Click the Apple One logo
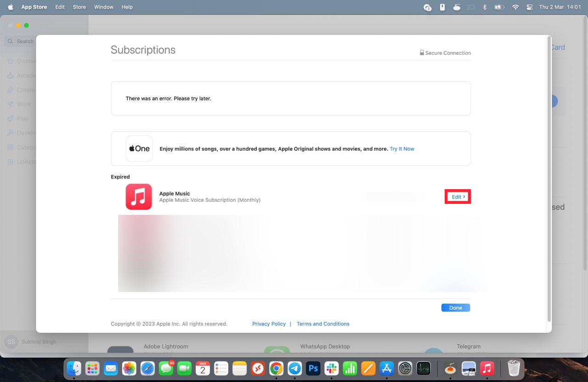The image size is (588, 382). coord(139,148)
